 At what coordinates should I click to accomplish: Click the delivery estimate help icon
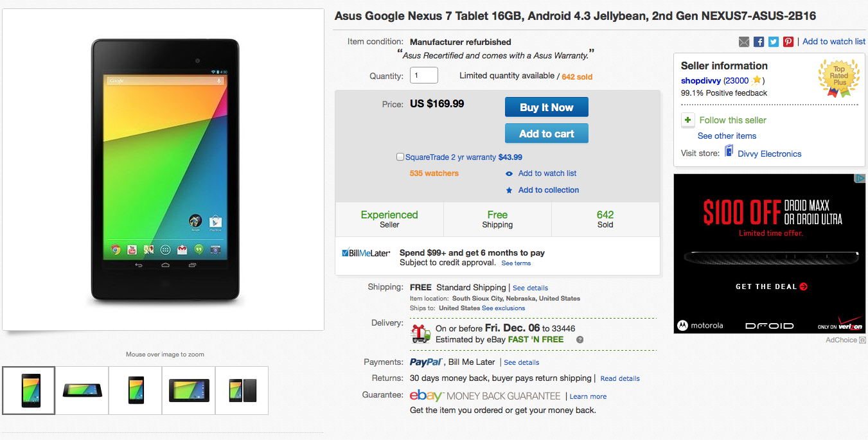click(580, 340)
